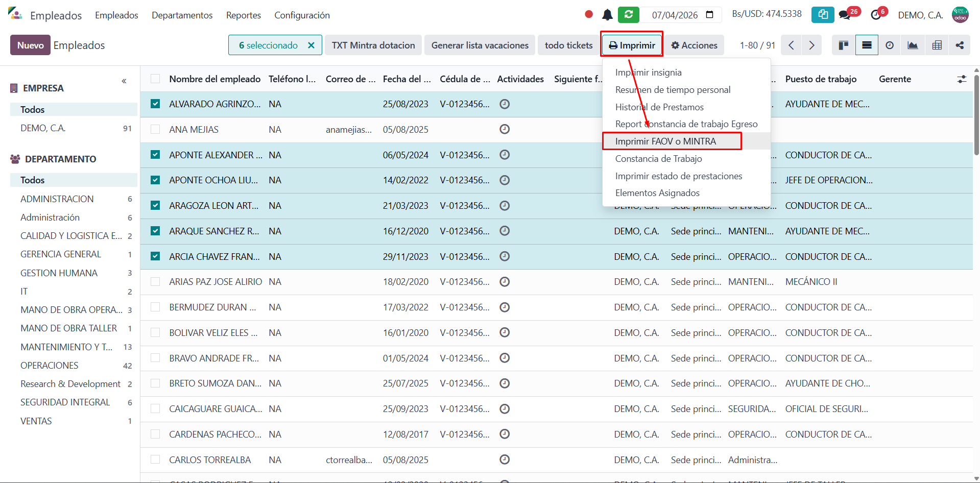
Task: Switch to Kanban view
Action: click(843, 45)
